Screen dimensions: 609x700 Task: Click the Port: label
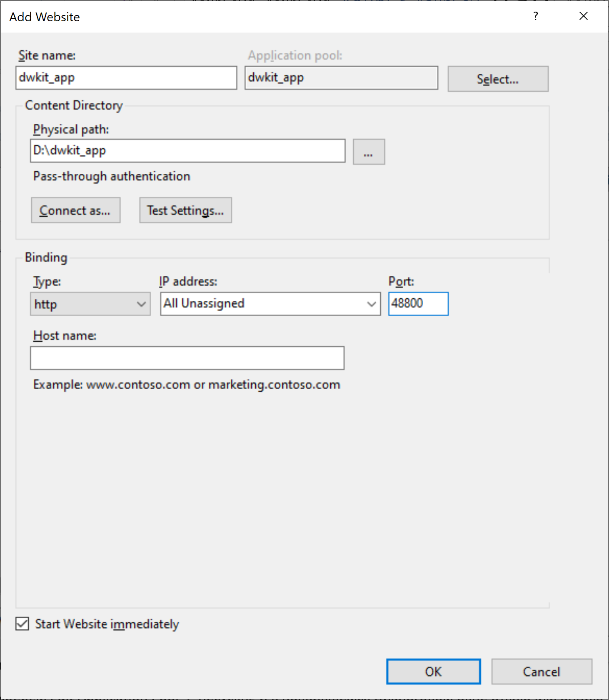click(401, 282)
